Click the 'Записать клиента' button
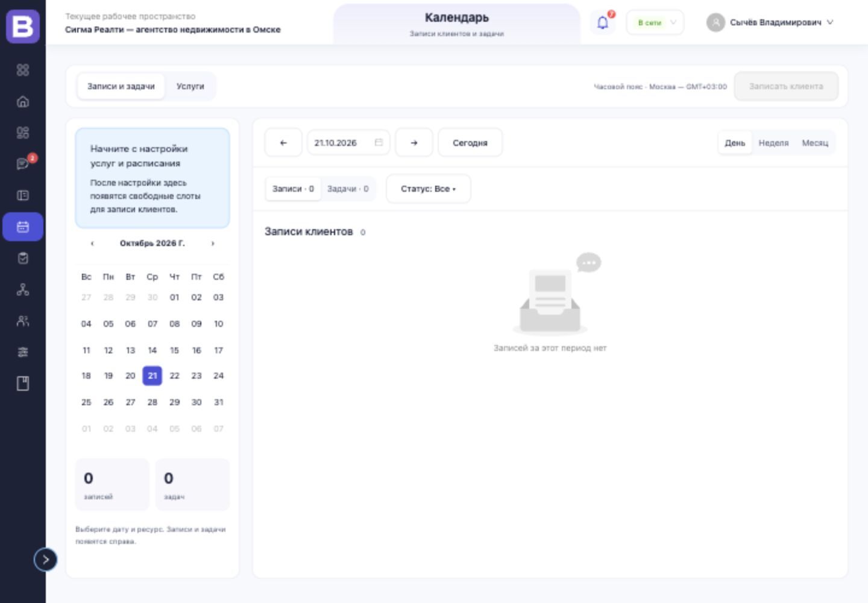868x603 pixels. 786,86
